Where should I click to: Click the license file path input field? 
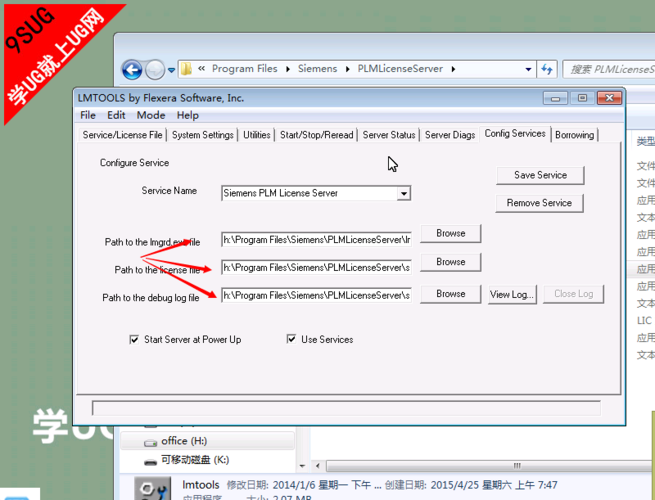pyautogui.click(x=316, y=267)
